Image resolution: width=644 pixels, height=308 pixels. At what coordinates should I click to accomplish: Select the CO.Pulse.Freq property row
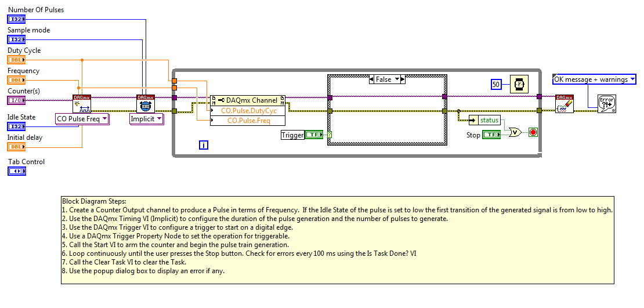pos(247,120)
